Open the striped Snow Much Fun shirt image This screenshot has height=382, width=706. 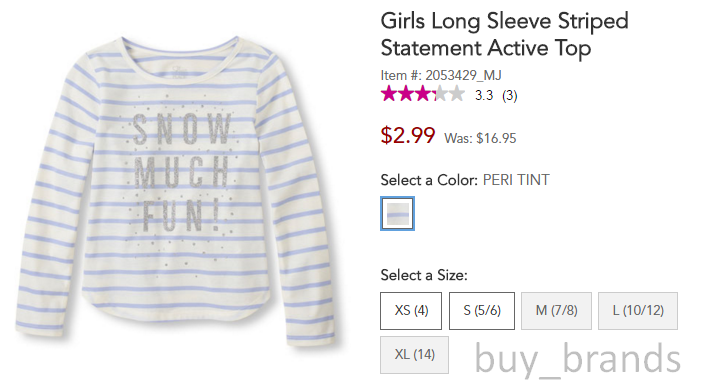(x=176, y=191)
